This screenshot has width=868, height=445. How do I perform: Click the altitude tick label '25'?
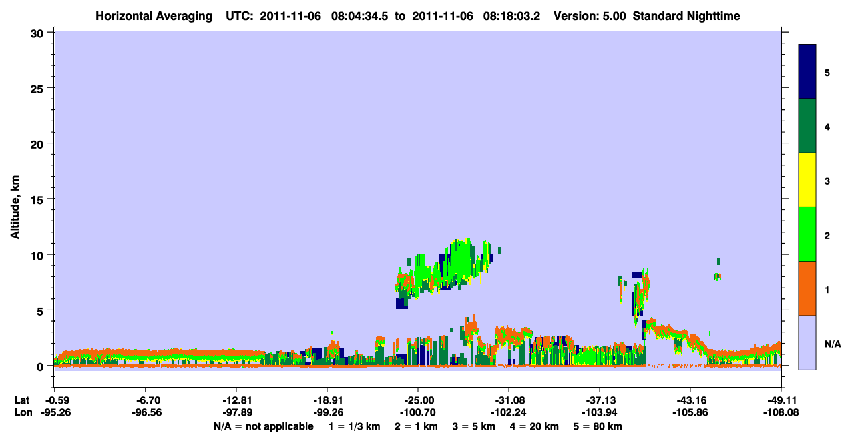[x=39, y=88]
